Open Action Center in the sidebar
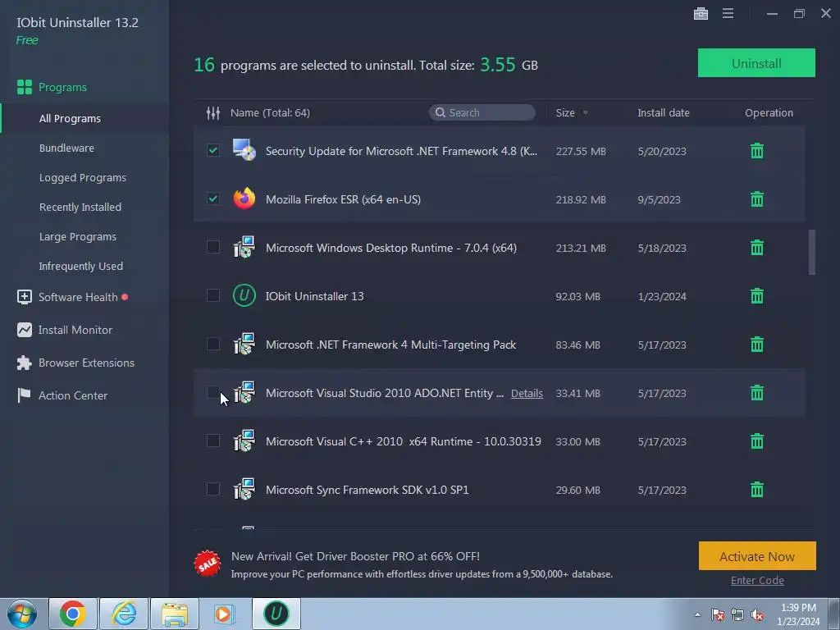The width and height of the screenshot is (840, 630). [62, 395]
